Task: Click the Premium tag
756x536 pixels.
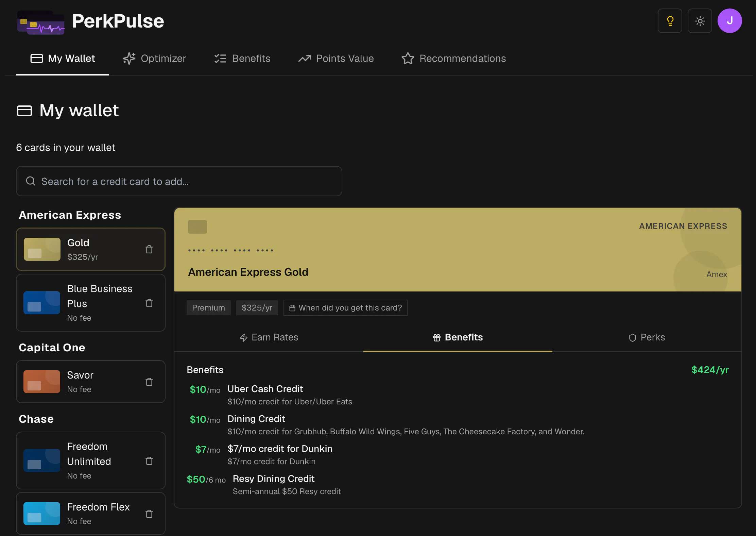Action: click(208, 308)
